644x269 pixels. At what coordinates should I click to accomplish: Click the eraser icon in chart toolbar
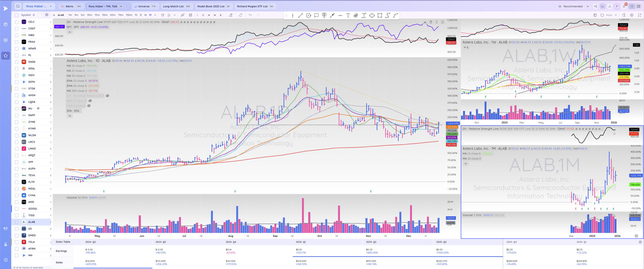point(231,15)
